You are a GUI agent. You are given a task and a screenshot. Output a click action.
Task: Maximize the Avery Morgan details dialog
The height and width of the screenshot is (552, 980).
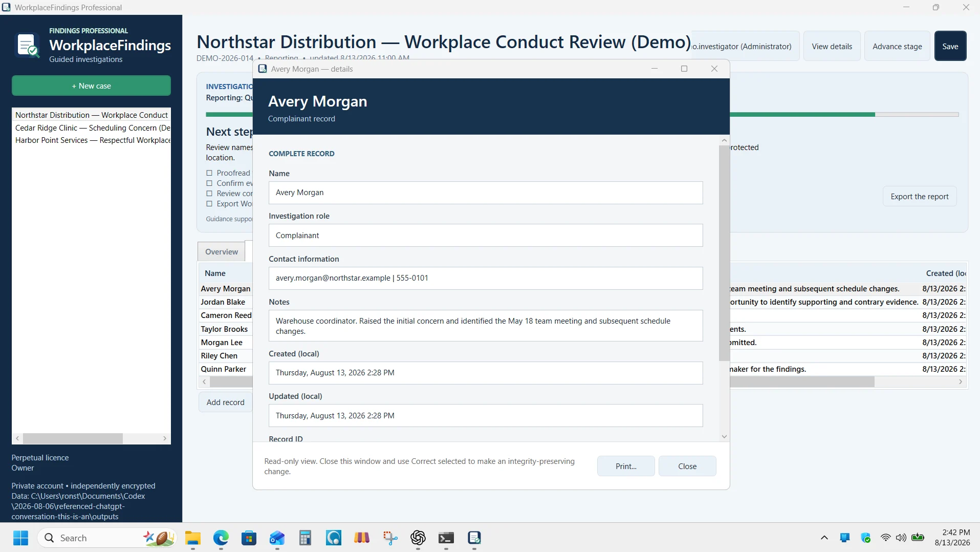(x=684, y=69)
